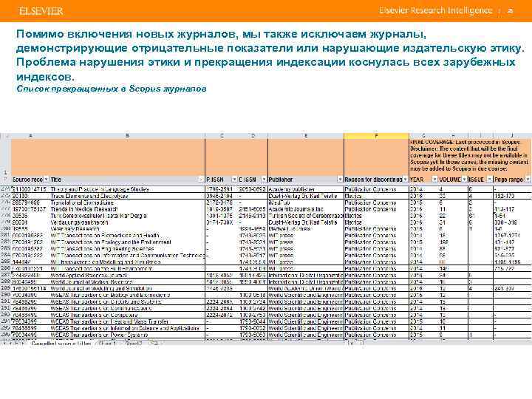Open the Title column filter dropdown
532x399 pixels.
coord(200,179)
